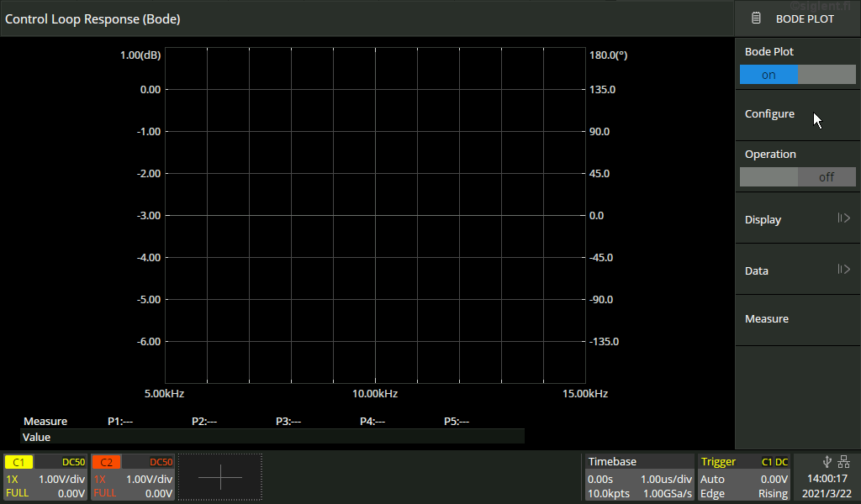Viewport: 861px width, 504px height.
Task: Click the USB status icon
Action: coord(827,462)
